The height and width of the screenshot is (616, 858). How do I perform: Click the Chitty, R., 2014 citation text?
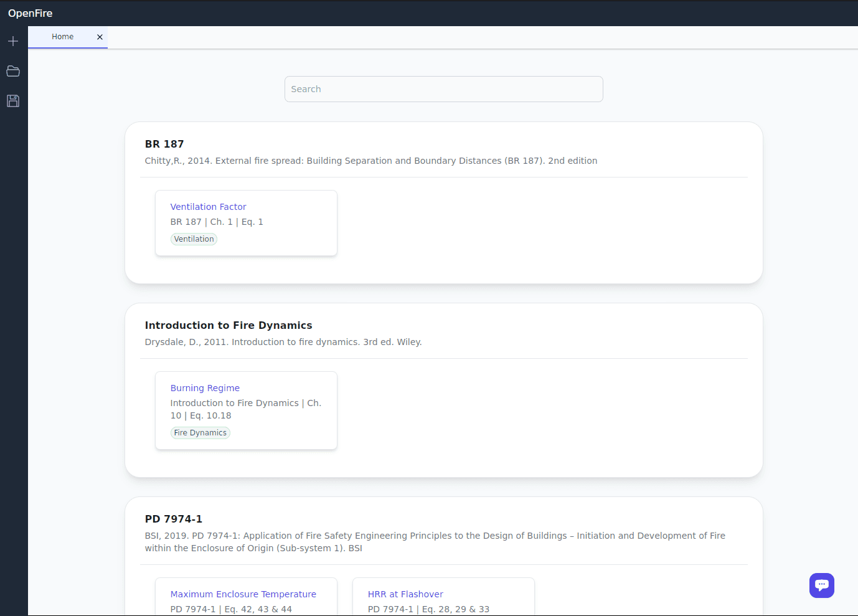[x=371, y=161]
